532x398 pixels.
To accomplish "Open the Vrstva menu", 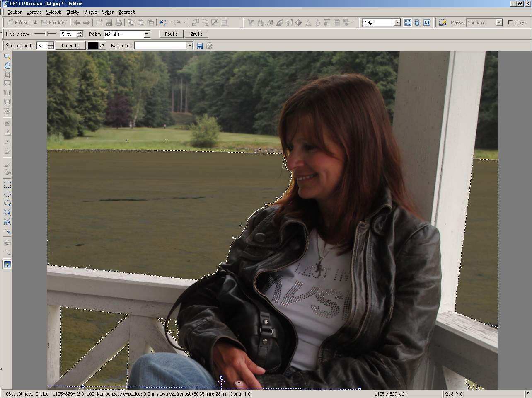I will [90, 12].
